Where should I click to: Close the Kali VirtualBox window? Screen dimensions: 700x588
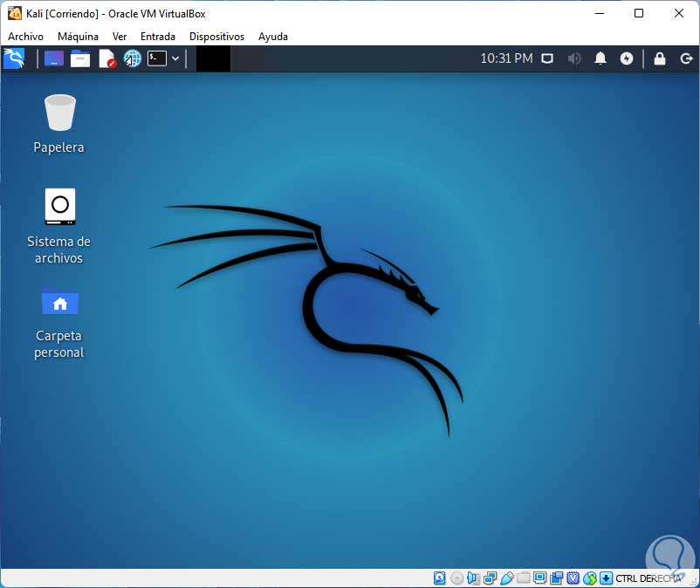678,13
